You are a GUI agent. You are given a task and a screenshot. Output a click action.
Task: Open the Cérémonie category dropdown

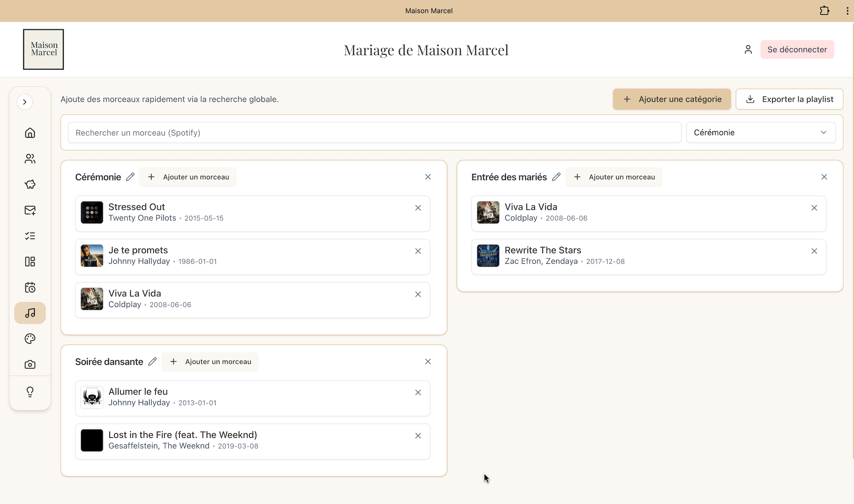point(760,132)
